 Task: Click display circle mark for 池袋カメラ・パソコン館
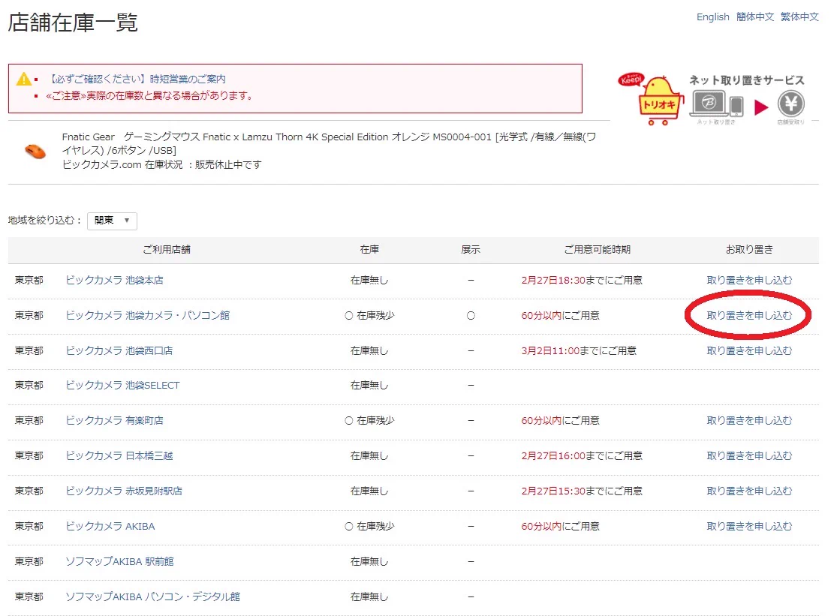pos(471,315)
